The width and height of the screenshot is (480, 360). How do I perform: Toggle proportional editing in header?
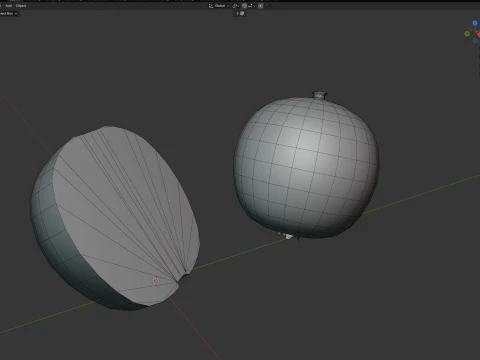click(261, 6)
